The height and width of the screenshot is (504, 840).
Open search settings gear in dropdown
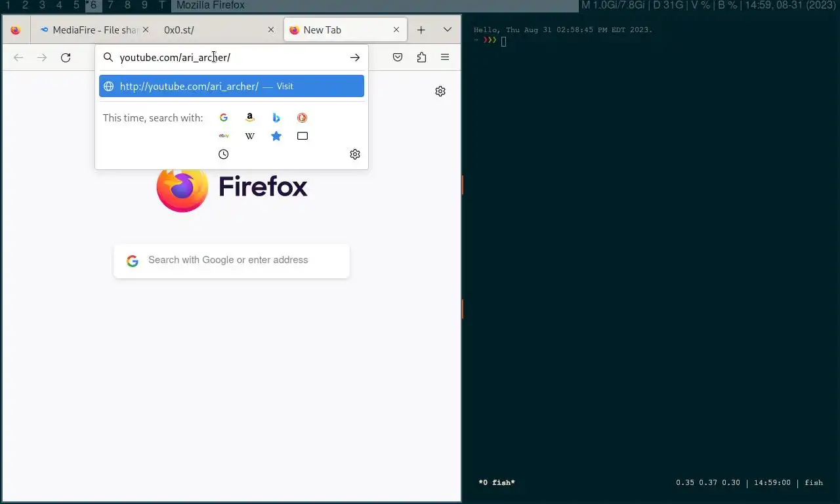[x=355, y=154]
